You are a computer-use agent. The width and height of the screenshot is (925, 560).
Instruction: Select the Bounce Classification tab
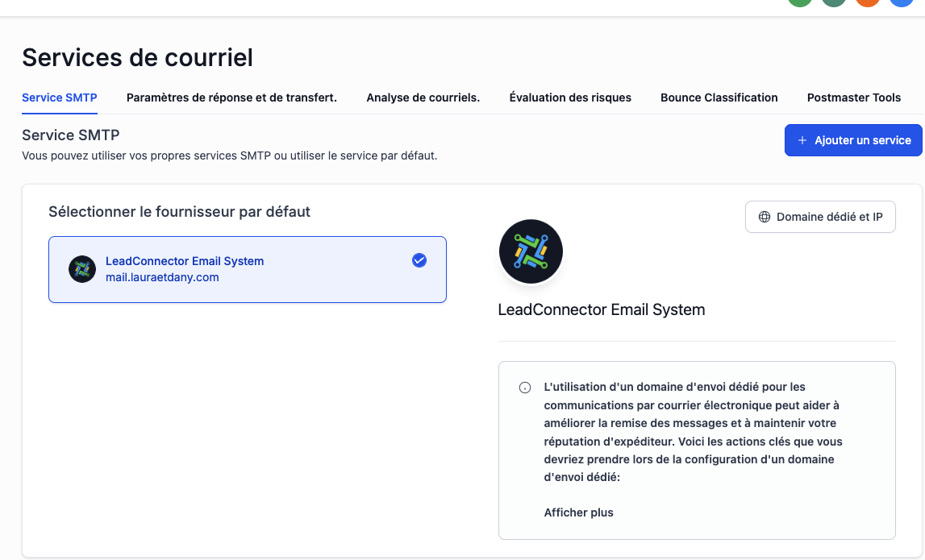[719, 97]
